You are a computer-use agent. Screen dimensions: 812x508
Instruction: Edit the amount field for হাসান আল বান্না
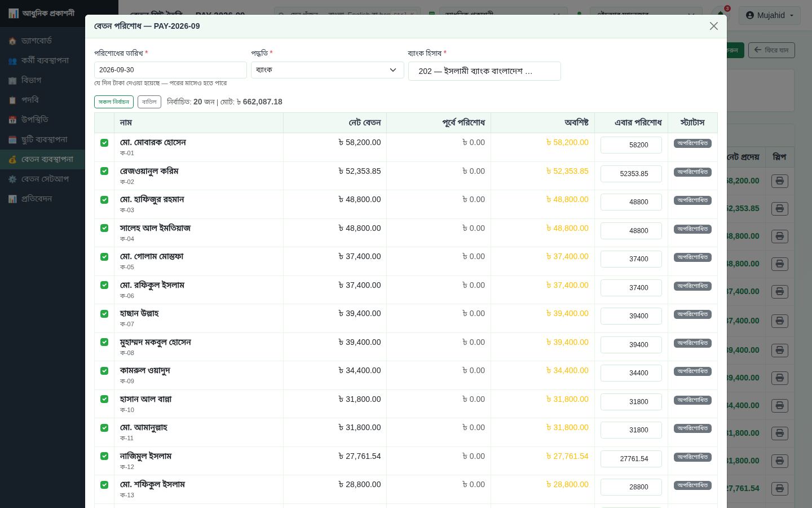(631, 402)
